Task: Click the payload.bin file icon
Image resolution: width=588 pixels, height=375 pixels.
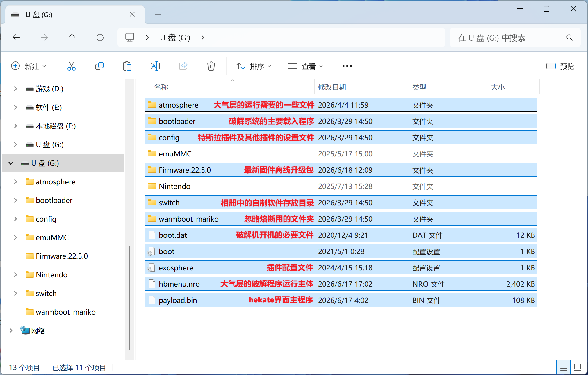Action: point(152,300)
